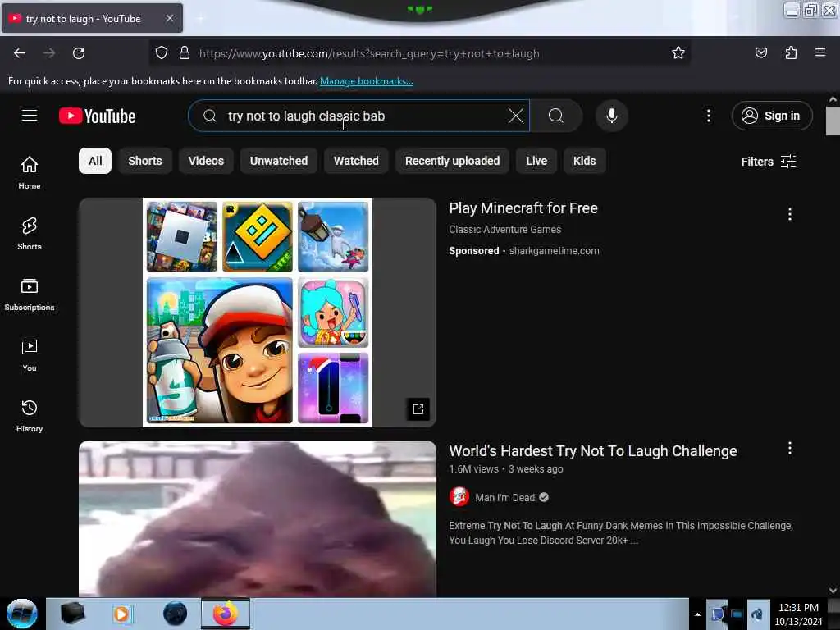Show hidden system tray icons
This screenshot has width=840, height=630.
[x=697, y=614]
